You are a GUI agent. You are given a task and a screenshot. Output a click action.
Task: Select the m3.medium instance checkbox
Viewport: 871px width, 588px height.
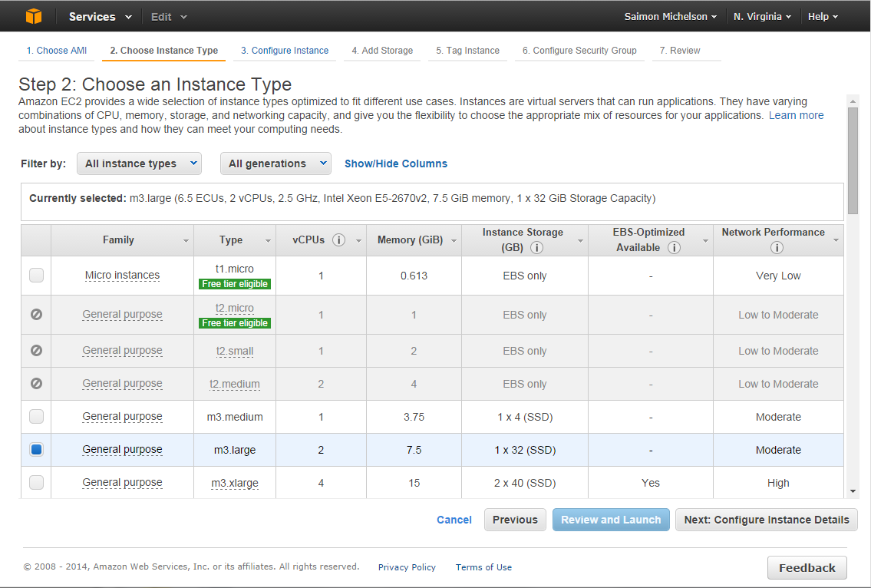36,416
